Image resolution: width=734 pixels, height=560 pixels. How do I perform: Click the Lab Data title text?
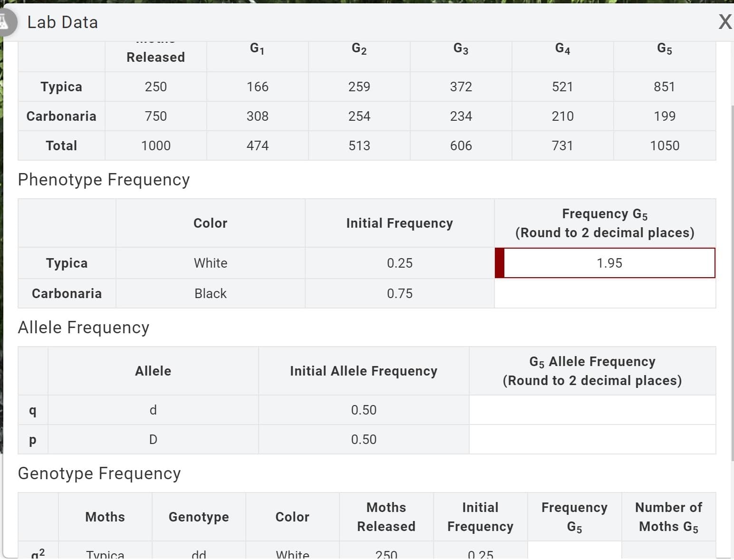coord(63,22)
